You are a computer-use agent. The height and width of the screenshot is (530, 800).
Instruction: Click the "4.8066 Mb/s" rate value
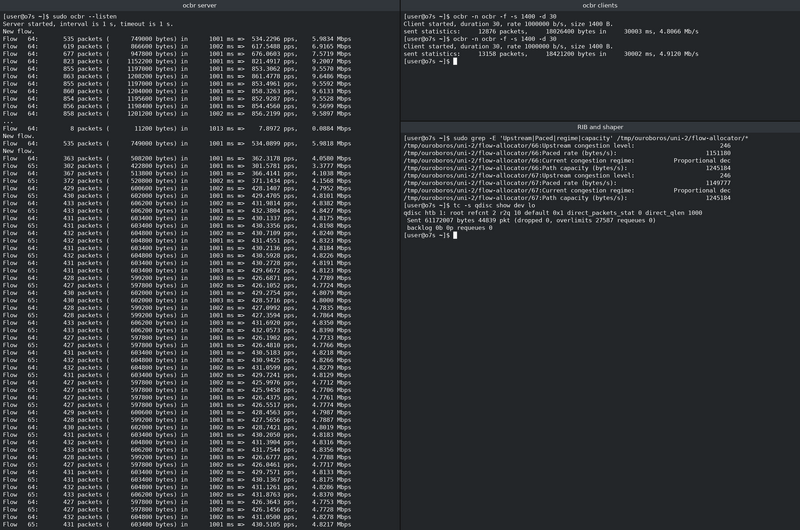(x=678, y=31)
